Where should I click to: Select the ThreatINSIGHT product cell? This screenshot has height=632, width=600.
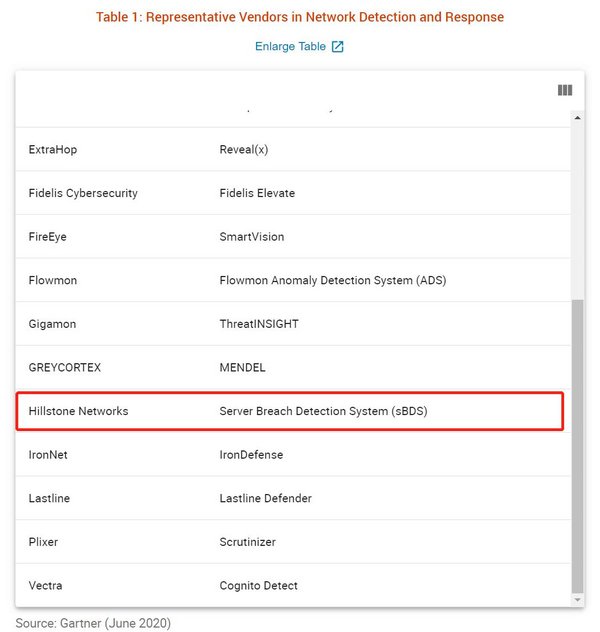259,324
